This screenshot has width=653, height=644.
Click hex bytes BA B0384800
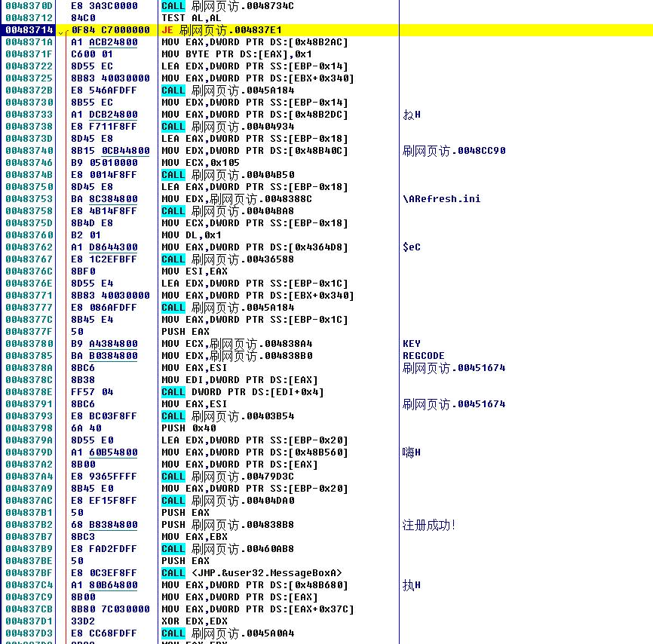pos(105,356)
